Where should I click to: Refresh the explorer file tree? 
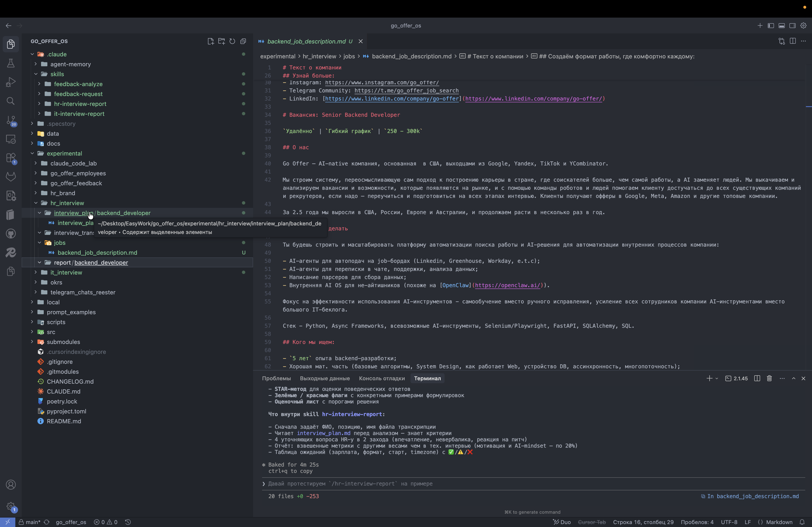(x=232, y=41)
